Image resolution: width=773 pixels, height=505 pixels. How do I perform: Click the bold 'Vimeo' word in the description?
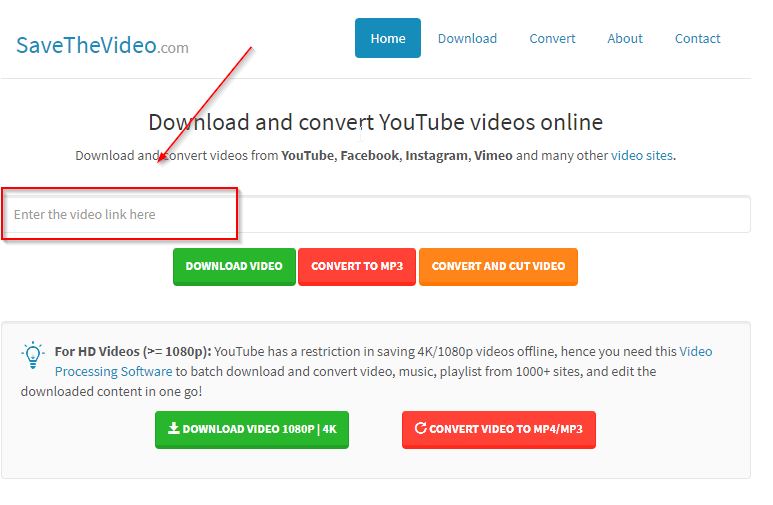(x=493, y=155)
